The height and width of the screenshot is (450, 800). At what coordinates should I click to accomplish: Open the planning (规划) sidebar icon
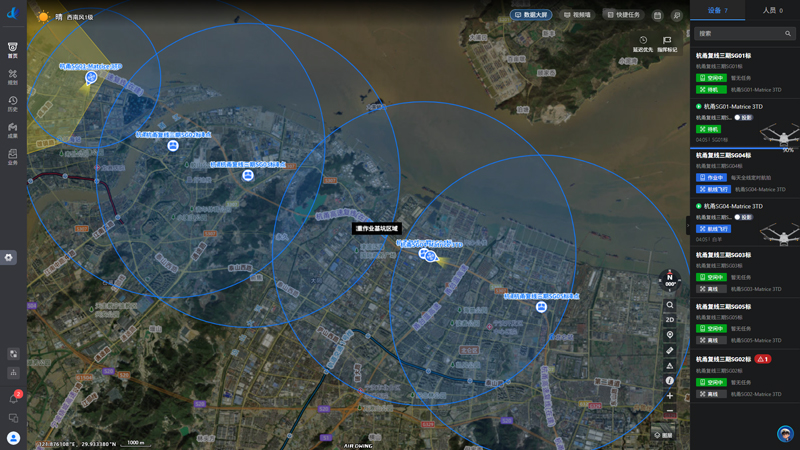click(x=13, y=77)
